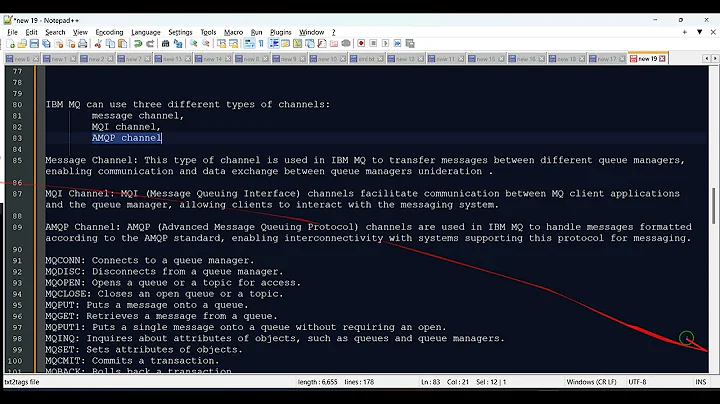Viewport: 720px width, 404px height.
Task: Click the plus button beside the menu bar
Action: pos(685,32)
